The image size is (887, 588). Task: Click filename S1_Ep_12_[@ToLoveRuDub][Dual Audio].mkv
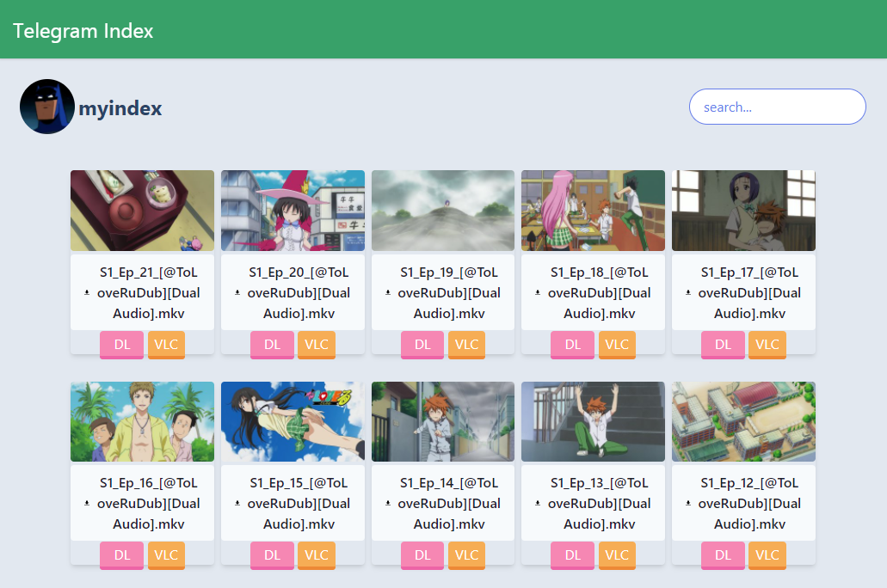(x=749, y=503)
